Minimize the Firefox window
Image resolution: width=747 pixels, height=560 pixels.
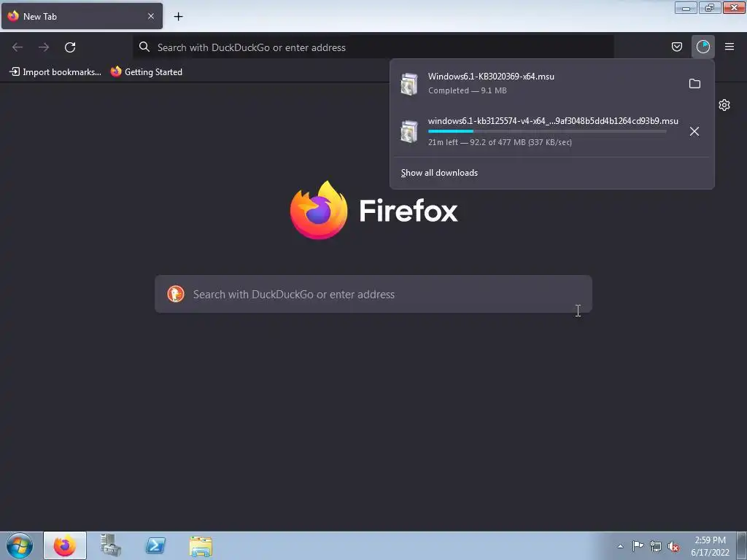pyautogui.click(x=686, y=7)
